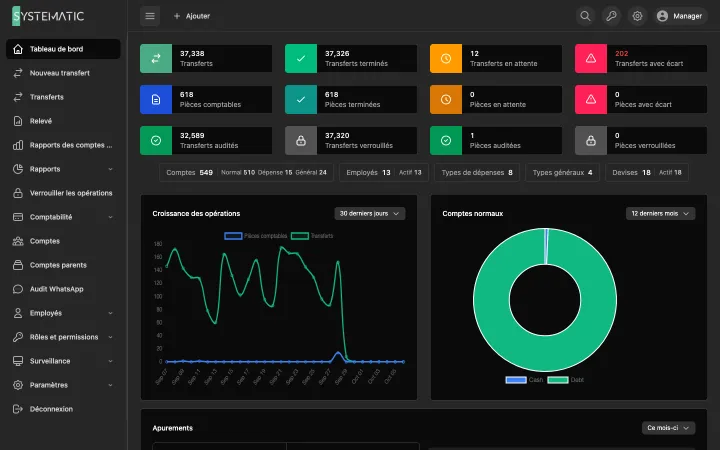Click the hamburger menu icon in header
This screenshot has width=720, height=450.
point(150,16)
